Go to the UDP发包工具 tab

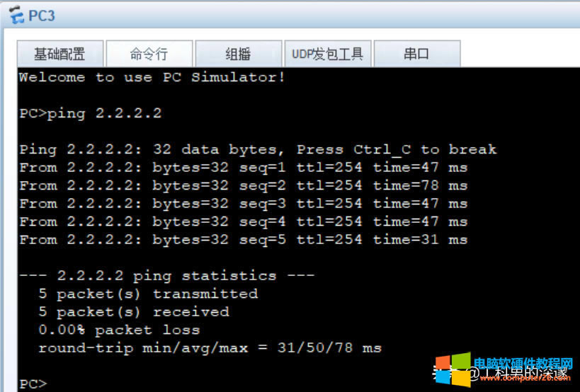click(x=327, y=54)
